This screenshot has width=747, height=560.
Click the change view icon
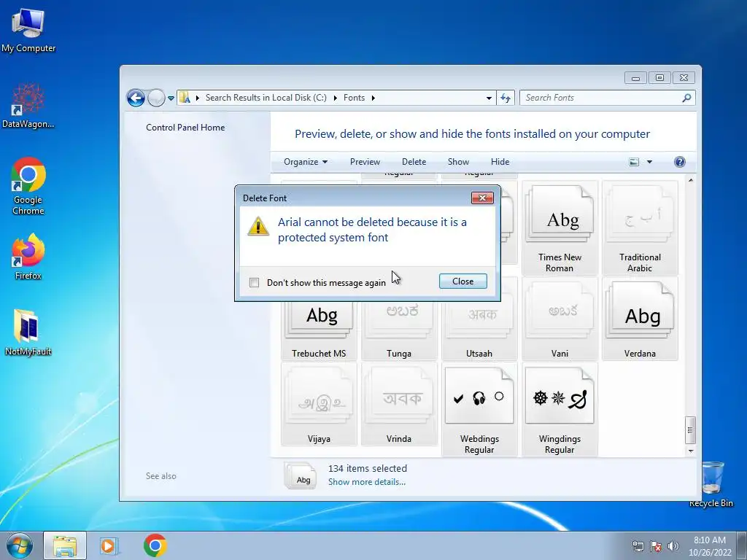coord(634,162)
